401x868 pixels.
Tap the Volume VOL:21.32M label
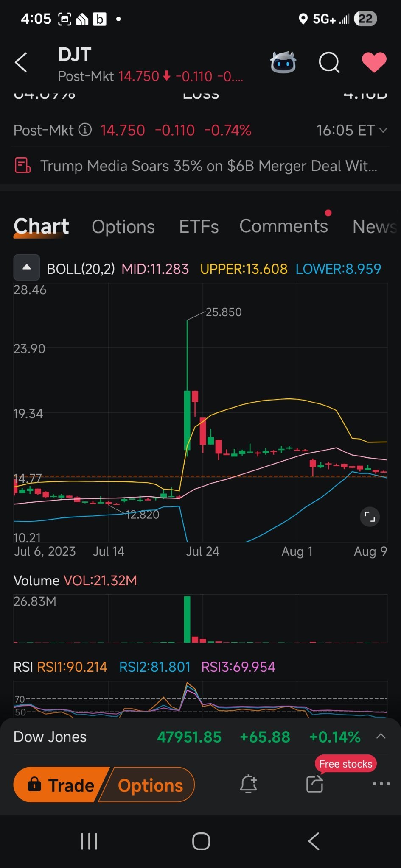click(75, 580)
